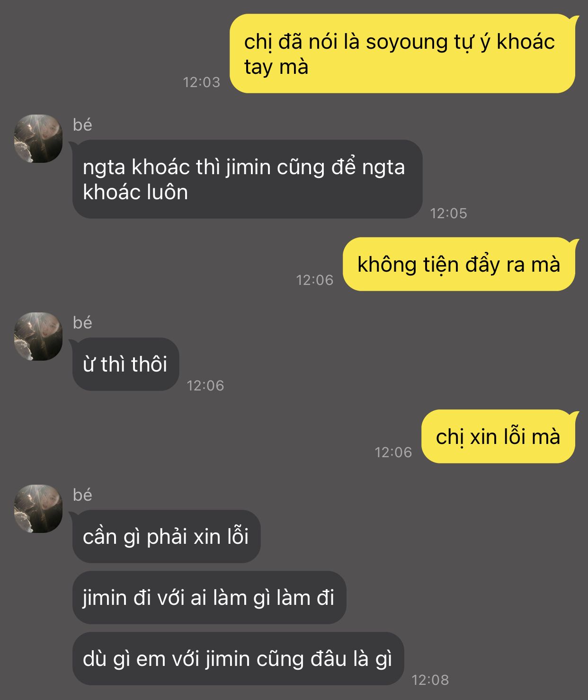Tap the 12:03 timestamp
Viewport: 588px width, 700px height.
pyautogui.click(x=202, y=82)
